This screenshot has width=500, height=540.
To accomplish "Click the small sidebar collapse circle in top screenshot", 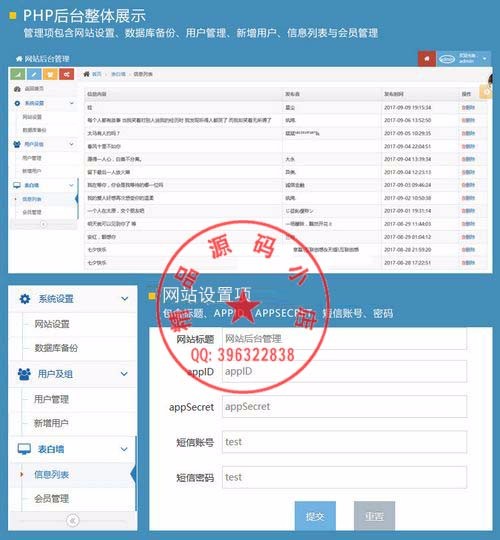I will tap(43, 224).
